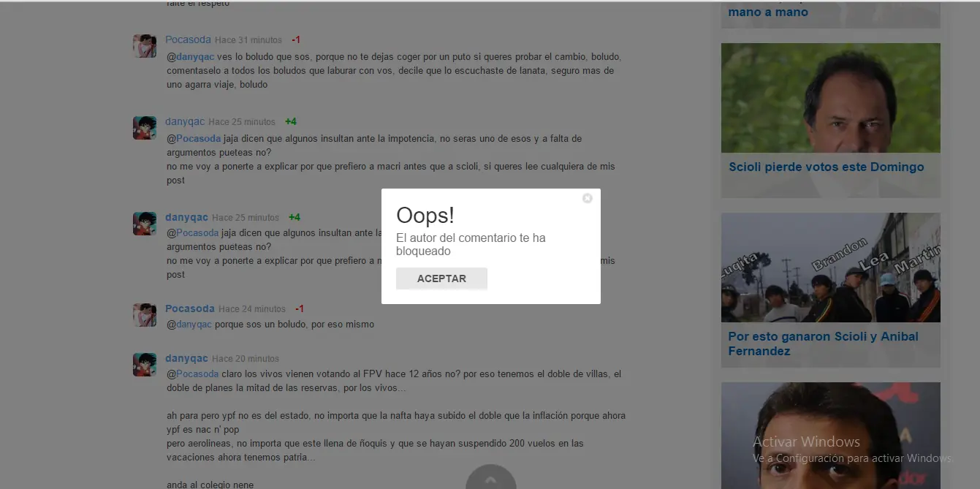980x489 pixels.
Task: Open danyqac username on the 20-minute comment
Action: [186, 358]
